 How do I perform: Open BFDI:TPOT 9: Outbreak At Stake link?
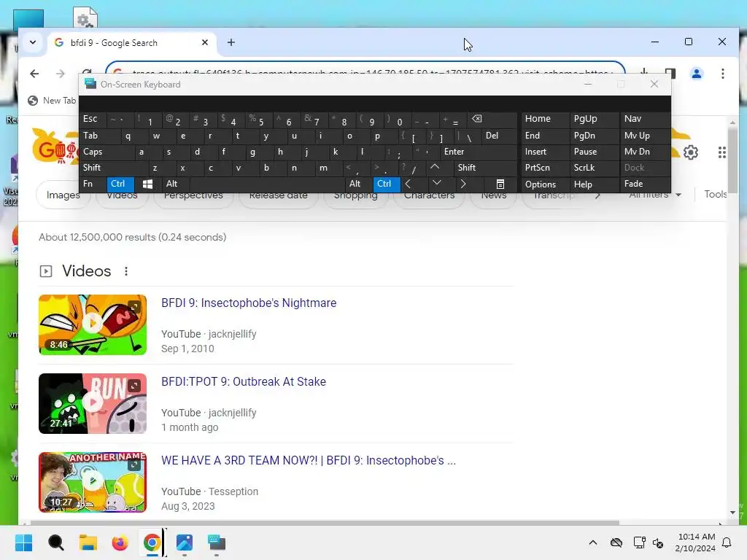tap(244, 381)
